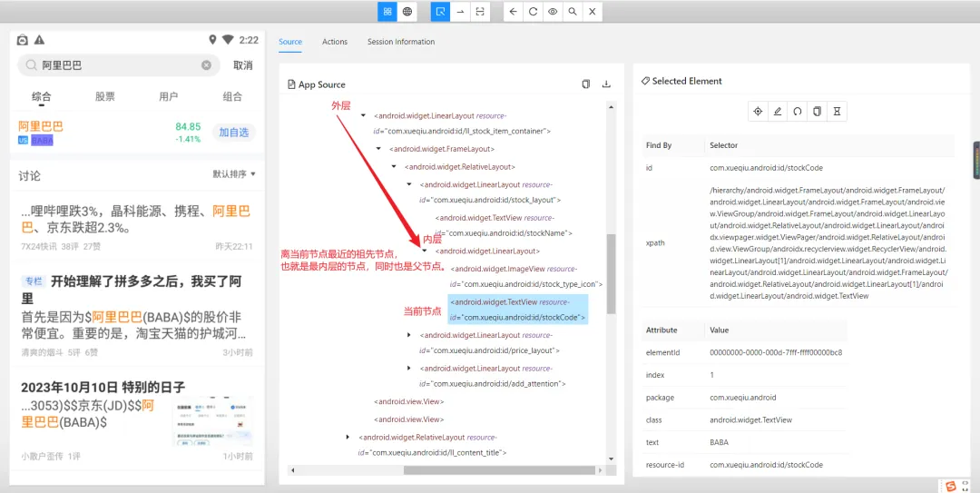Viewport: 980px width, 493px height.
Task: Click the text attribute value BABA
Action: pos(719,442)
